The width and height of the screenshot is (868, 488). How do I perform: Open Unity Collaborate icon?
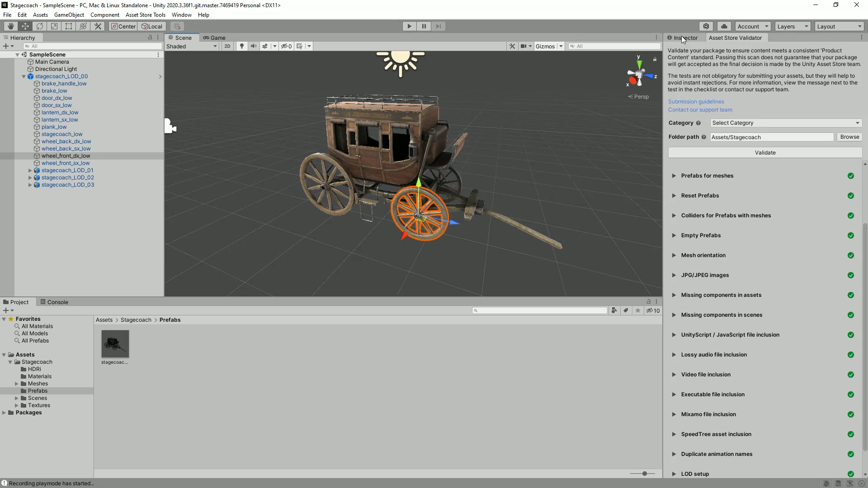coord(706,26)
